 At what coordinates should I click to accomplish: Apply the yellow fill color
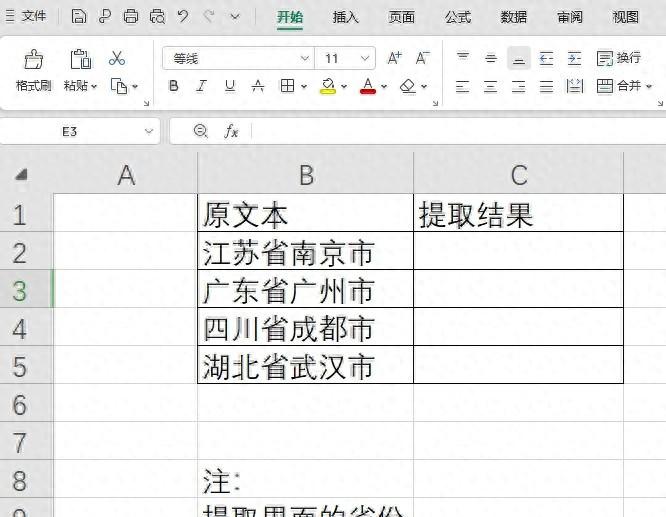327,86
